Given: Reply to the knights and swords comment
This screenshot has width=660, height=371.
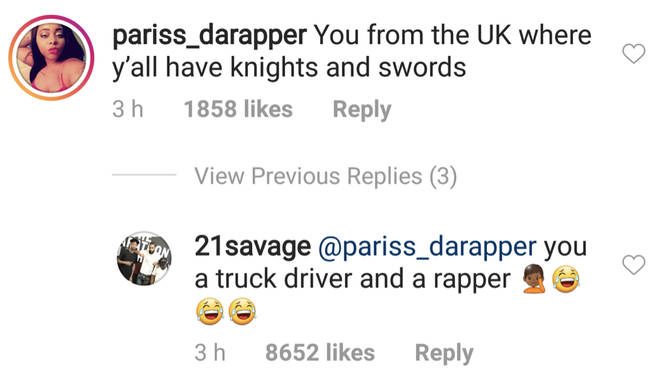Looking at the screenshot, I should click(362, 110).
